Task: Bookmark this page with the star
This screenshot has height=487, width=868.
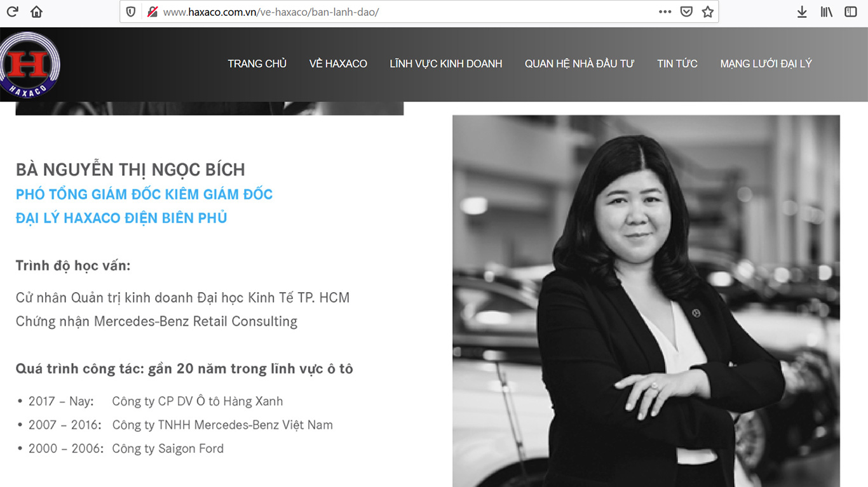Action: (707, 11)
